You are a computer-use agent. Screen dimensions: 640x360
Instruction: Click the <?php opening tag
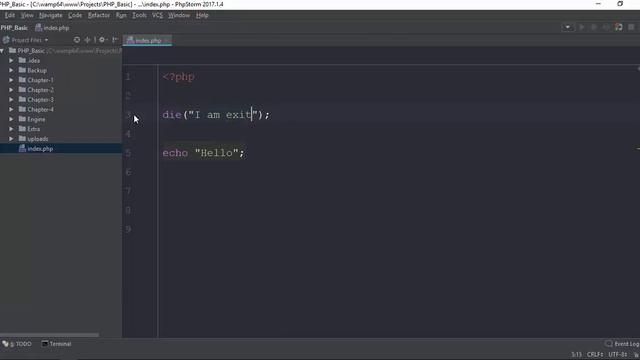coord(178,77)
